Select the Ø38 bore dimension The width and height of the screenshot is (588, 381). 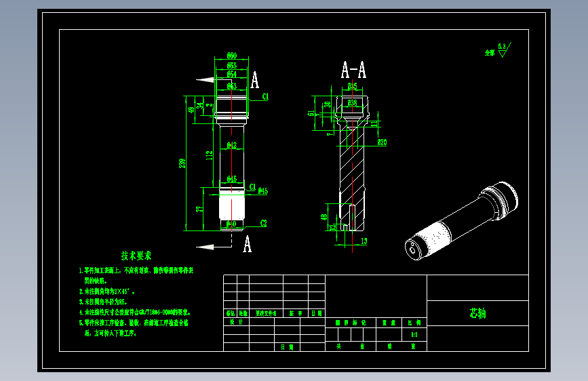point(352,102)
